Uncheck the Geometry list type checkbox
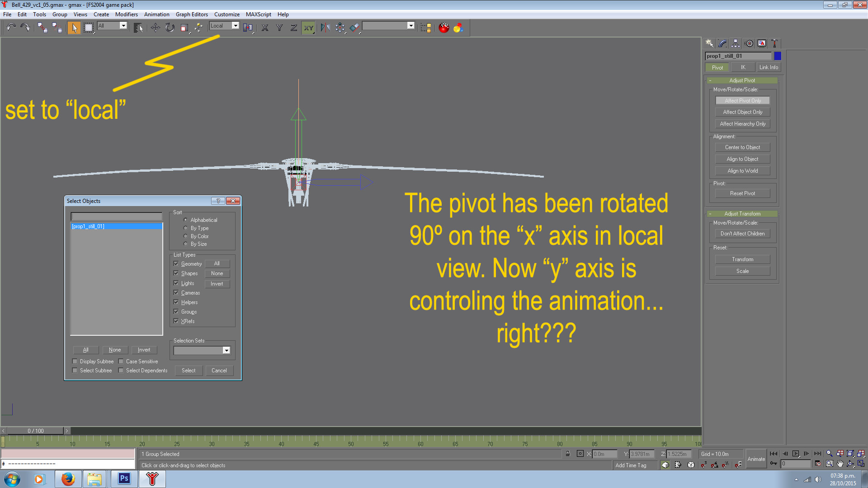This screenshot has width=868, height=488. pyautogui.click(x=176, y=264)
